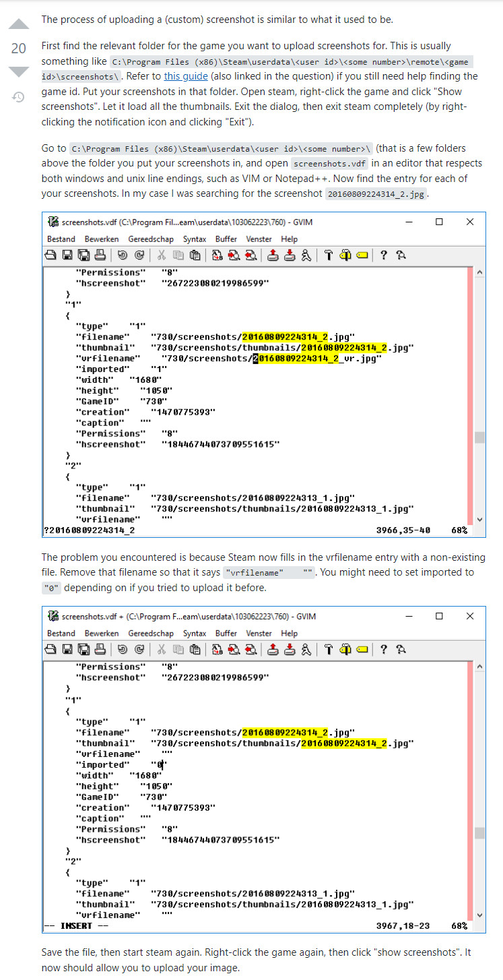Click the inline code "20160809224314_2.jpg" in the answer

[376, 194]
